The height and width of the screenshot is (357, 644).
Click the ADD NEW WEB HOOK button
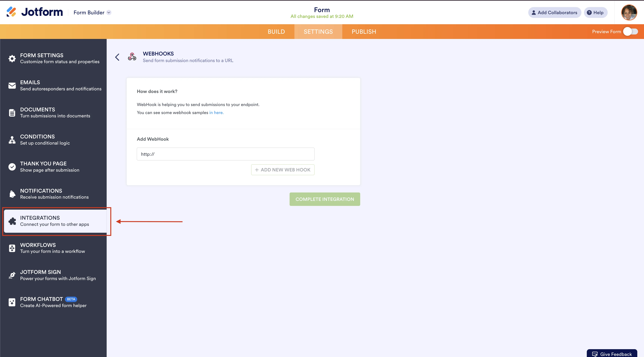click(283, 170)
